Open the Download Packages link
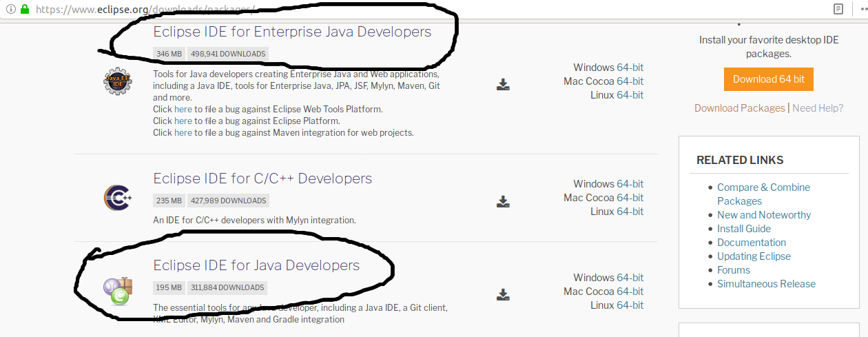Viewport: 868px width, 337px height. click(739, 108)
